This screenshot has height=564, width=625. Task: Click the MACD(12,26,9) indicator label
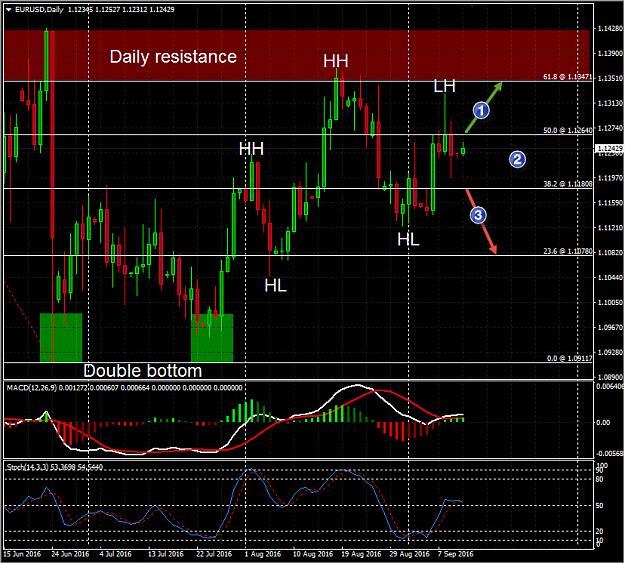32,387
